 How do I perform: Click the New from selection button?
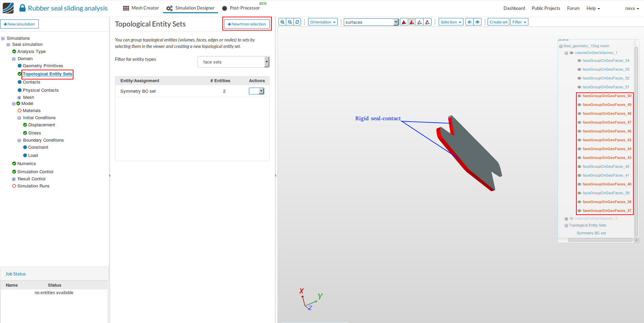point(247,24)
